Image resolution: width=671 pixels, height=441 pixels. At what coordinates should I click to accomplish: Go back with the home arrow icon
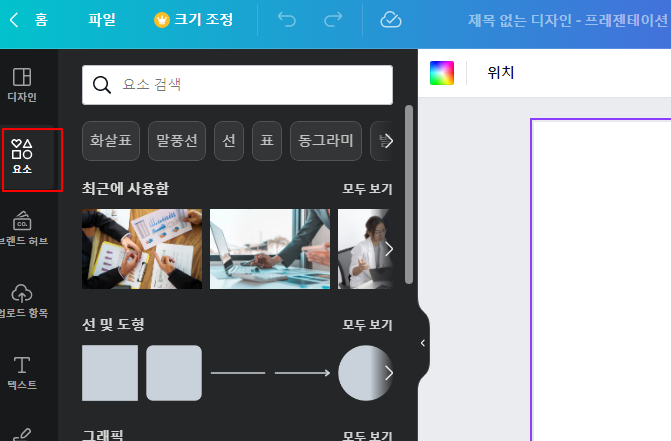click(x=14, y=20)
